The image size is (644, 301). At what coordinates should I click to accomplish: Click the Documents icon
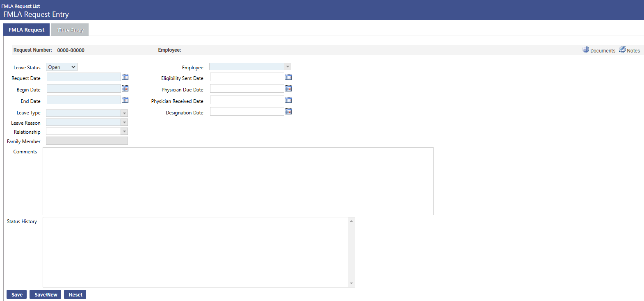point(586,49)
